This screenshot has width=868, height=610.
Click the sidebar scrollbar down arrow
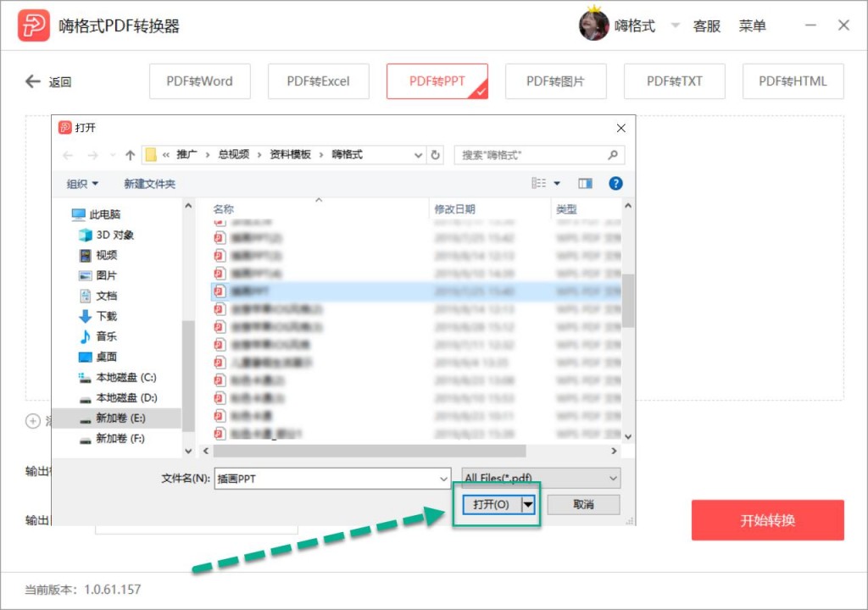[x=188, y=451]
